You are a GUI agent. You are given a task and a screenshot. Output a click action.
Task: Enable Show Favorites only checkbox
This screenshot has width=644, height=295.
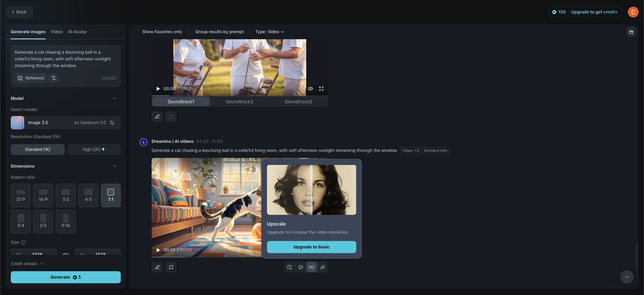[137, 32]
